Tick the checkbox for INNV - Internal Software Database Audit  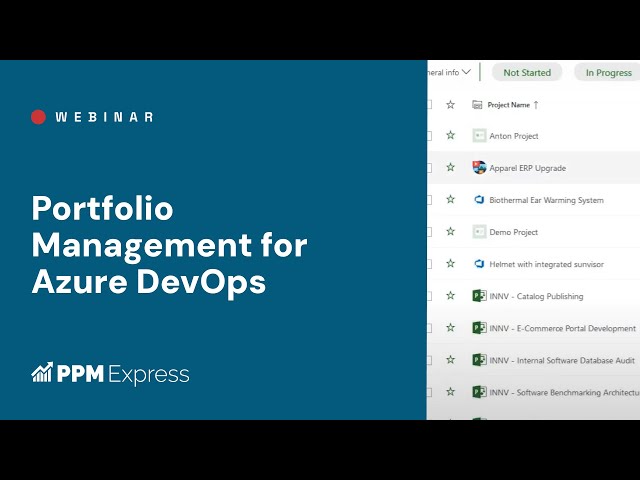(429, 360)
